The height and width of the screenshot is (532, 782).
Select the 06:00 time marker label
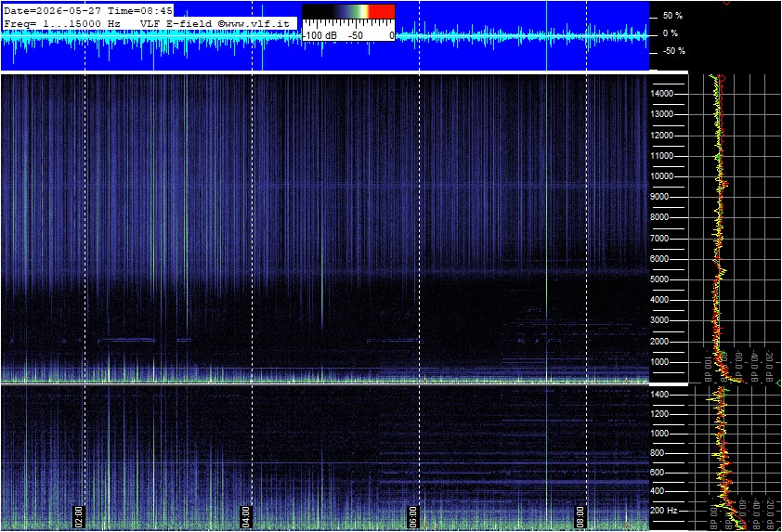(412, 516)
